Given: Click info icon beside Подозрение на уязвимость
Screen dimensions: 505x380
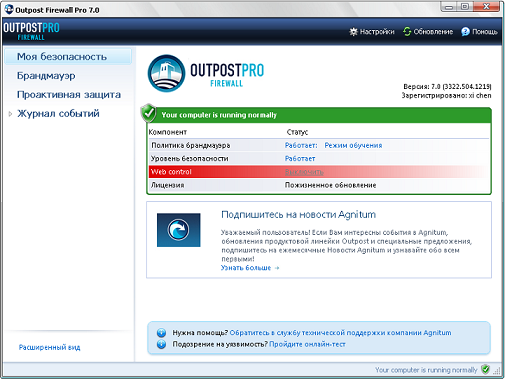Looking at the screenshot, I should click(x=161, y=344).
